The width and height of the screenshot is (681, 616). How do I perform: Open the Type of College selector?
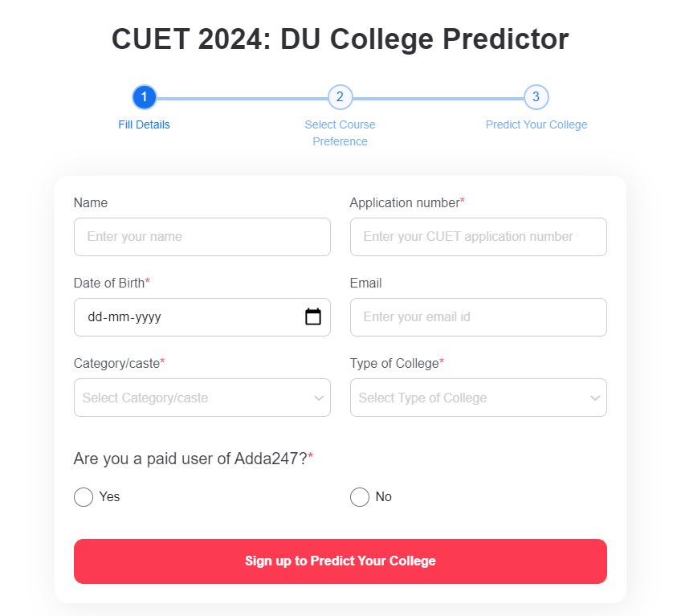[x=478, y=397]
